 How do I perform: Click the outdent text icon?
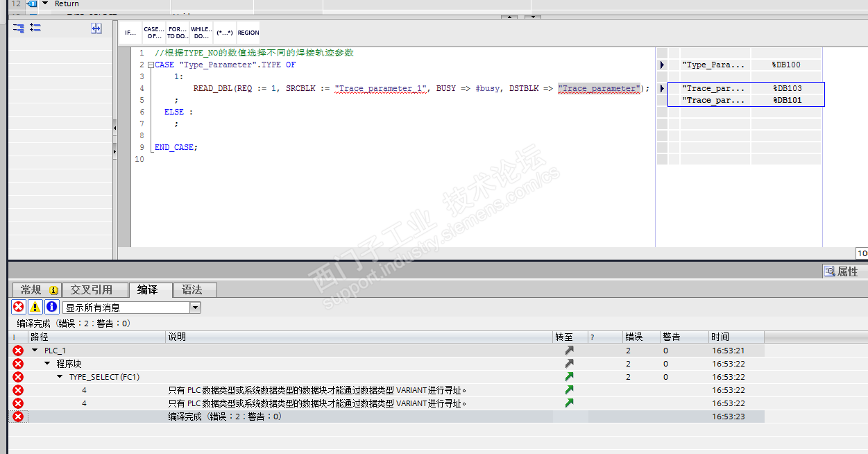coord(35,28)
